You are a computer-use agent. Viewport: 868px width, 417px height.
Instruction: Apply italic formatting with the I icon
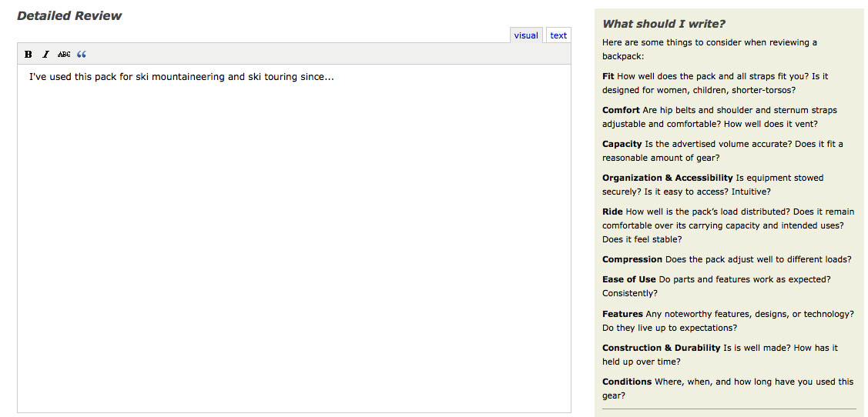click(x=46, y=54)
